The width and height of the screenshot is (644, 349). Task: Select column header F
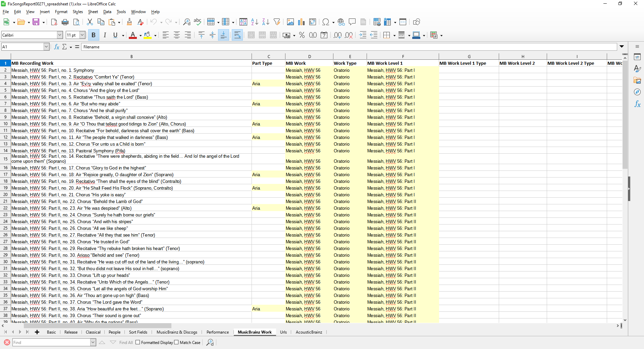(x=402, y=56)
